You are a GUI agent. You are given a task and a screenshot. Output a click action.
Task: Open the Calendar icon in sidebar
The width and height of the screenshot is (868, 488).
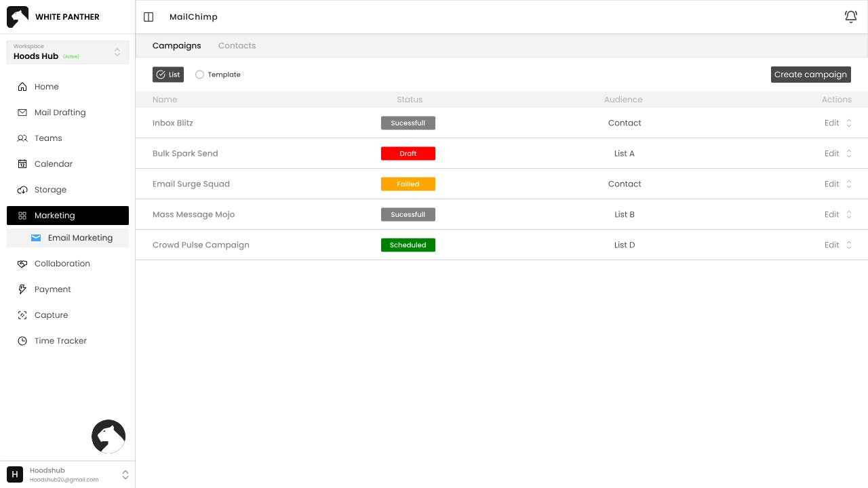point(22,164)
